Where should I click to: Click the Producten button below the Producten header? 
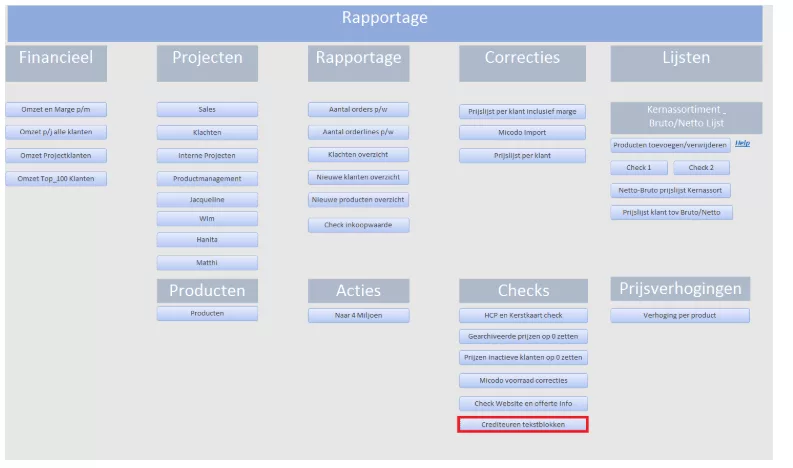click(207, 314)
